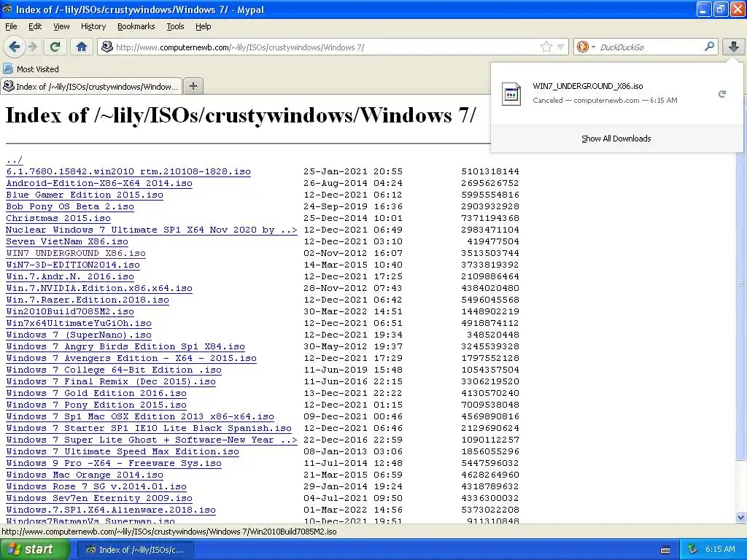Click Windows 7 Ultimate Speed Max Edition.iso
747x560 pixels.
[123, 451]
